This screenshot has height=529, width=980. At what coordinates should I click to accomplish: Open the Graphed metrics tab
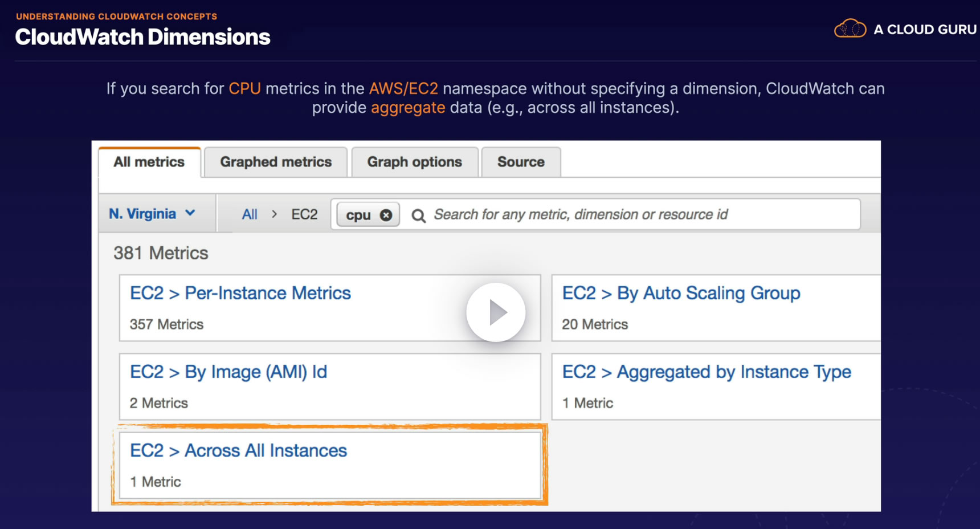(x=276, y=162)
